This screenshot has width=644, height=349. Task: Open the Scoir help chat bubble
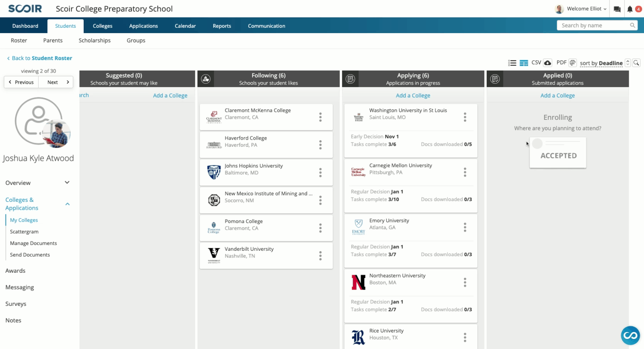(x=630, y=335)
